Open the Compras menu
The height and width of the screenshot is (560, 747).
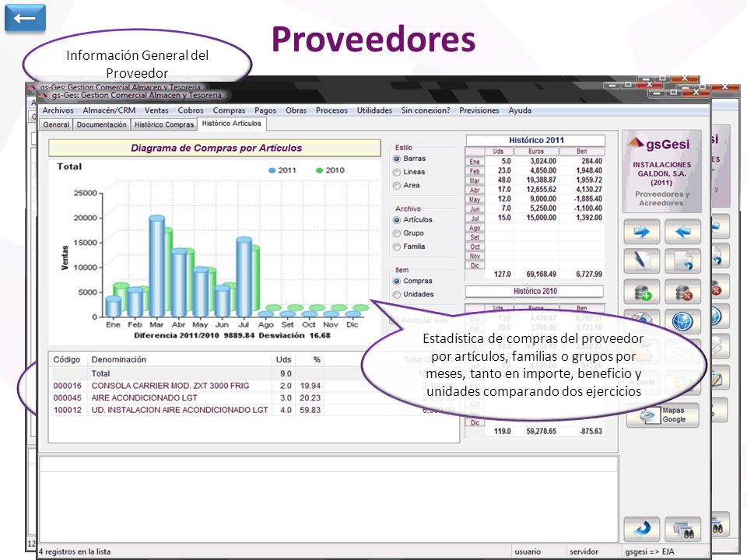(229, 110)
